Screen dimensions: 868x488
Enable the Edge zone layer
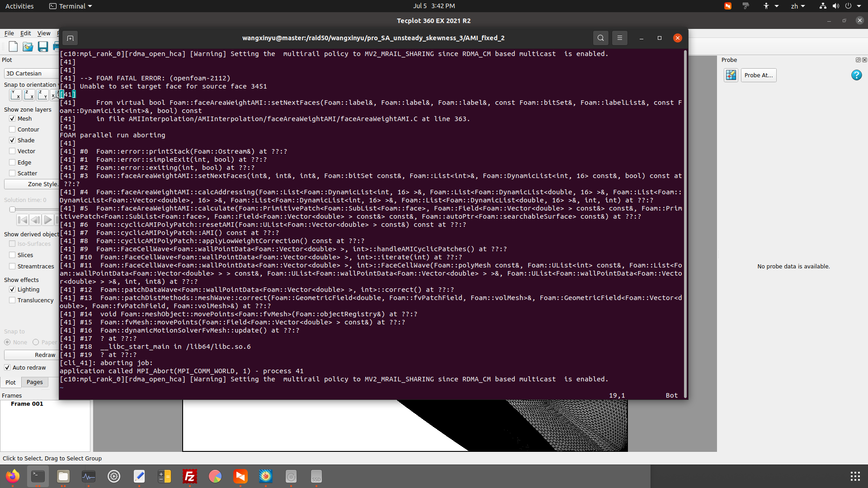(x=12, y=162)
